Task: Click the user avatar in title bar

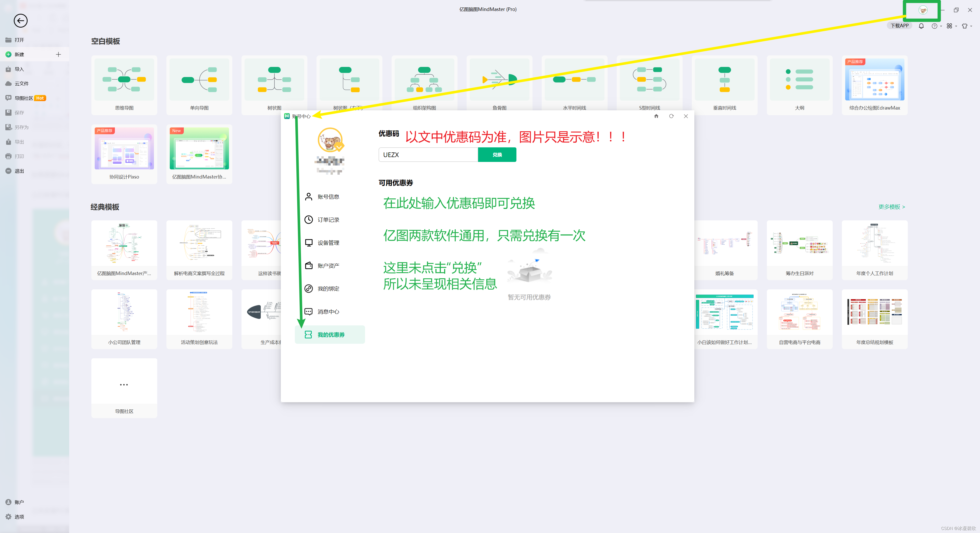Action: click(x=923, y=10)
